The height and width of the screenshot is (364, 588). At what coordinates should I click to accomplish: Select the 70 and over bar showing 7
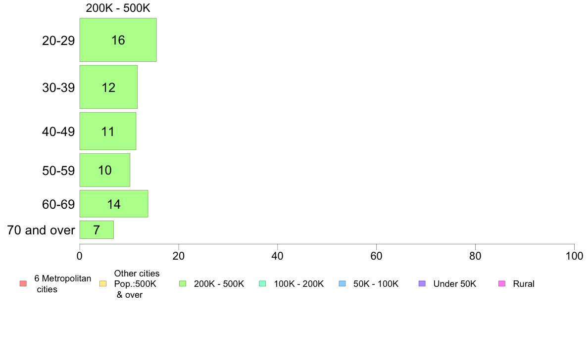[97, 230]
